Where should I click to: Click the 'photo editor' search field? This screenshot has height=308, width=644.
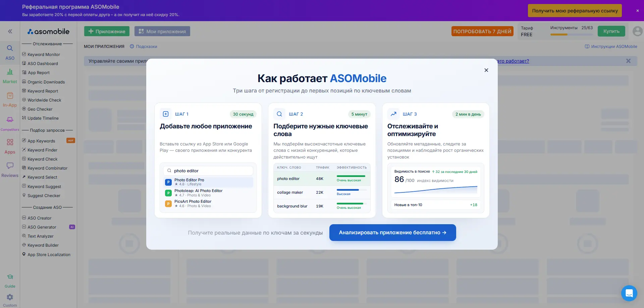208,171
